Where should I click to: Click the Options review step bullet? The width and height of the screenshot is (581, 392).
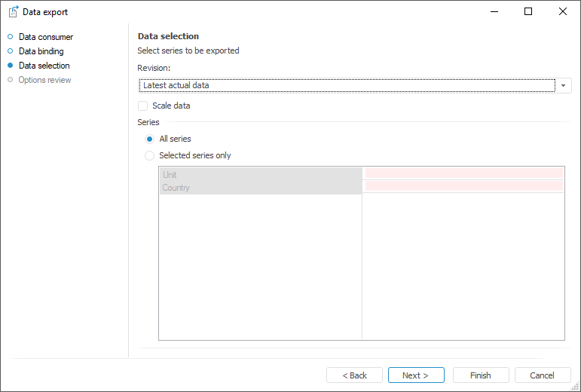(11, 80)
